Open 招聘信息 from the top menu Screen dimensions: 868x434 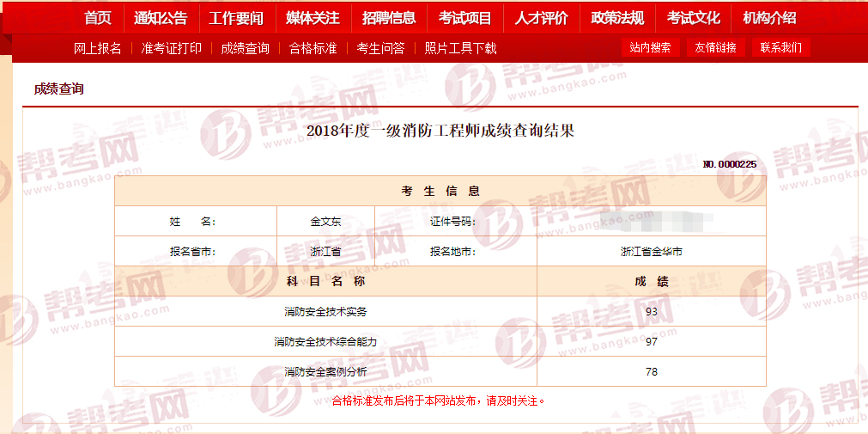[x=389, y=18]
